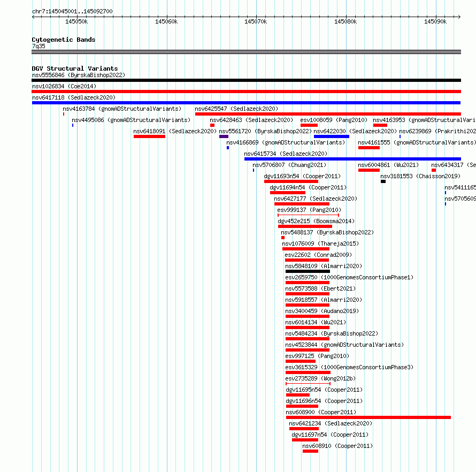Click the blue bar under nsv6415734
Viewport: 476px width, 472px height.
[353, 159]
